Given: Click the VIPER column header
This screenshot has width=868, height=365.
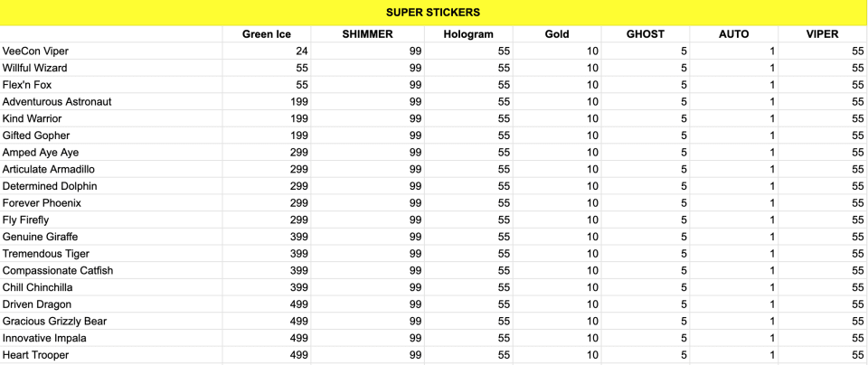Looking at the screenshot, I should click(822, 34).
